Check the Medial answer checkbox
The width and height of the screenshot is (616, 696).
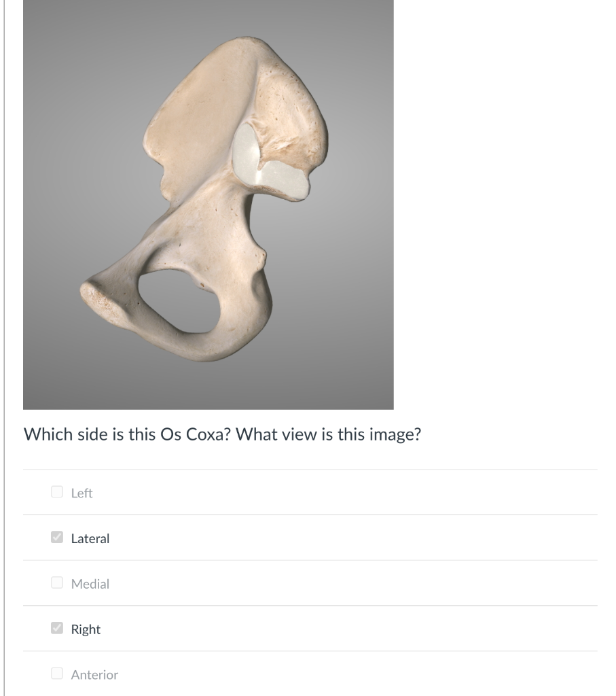click(x=57, y=583)
